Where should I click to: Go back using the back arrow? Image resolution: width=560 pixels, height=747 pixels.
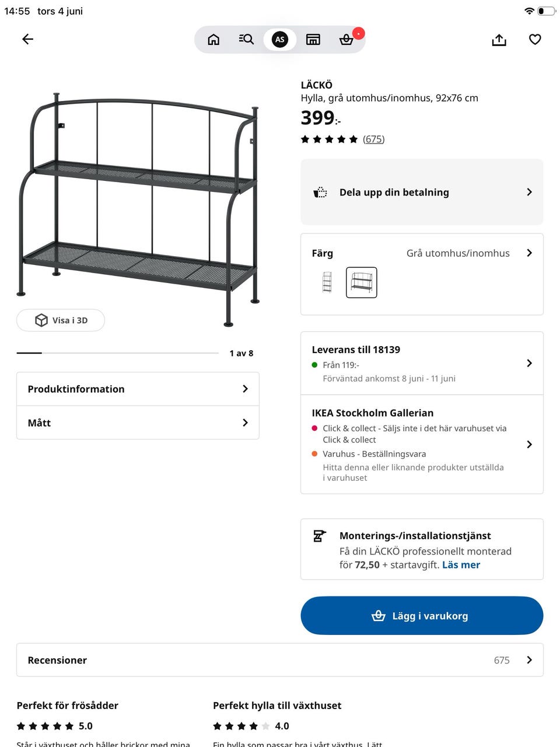pos(27,39)
